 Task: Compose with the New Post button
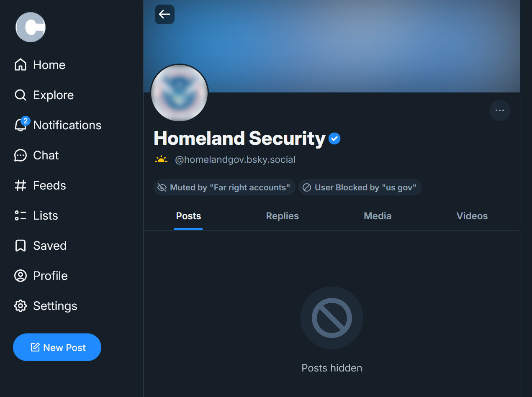coord(57,347)
